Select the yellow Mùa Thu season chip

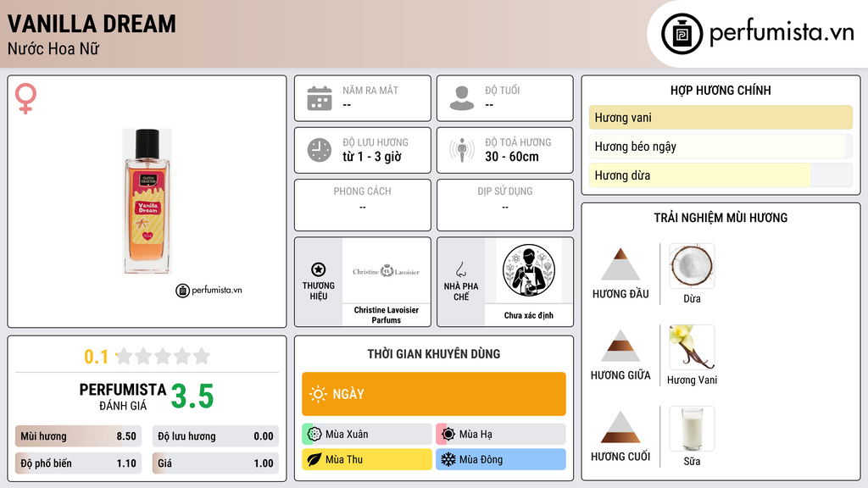[366, 459]
